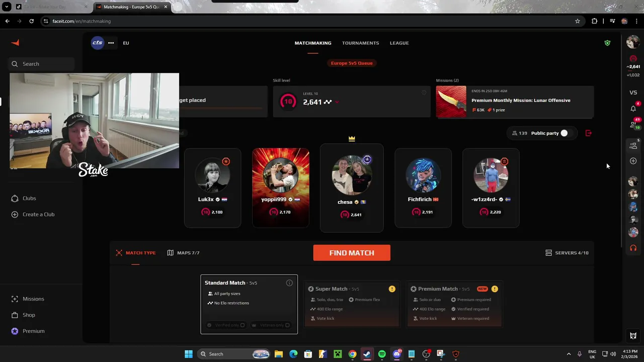Open the three-dots game options menu
Screen dimensions: 644x362
pyautogui.click(x=111, y=43)
